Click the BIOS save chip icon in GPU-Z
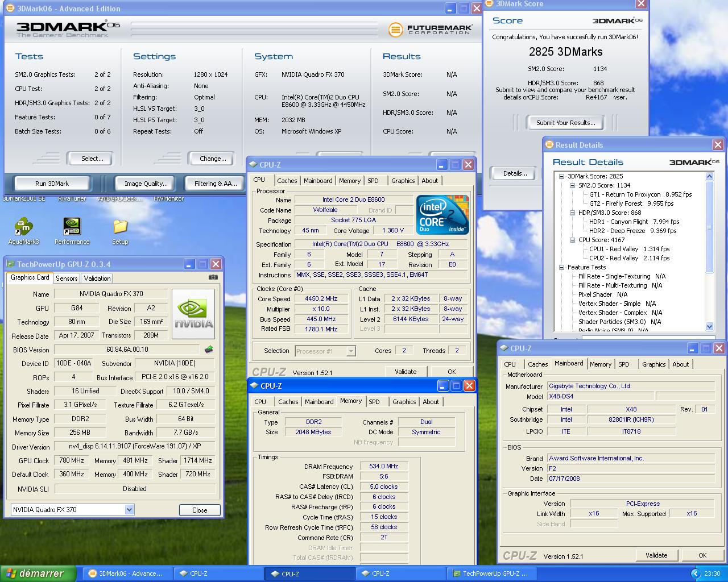728x582 pixels. (x=209, y=350)
